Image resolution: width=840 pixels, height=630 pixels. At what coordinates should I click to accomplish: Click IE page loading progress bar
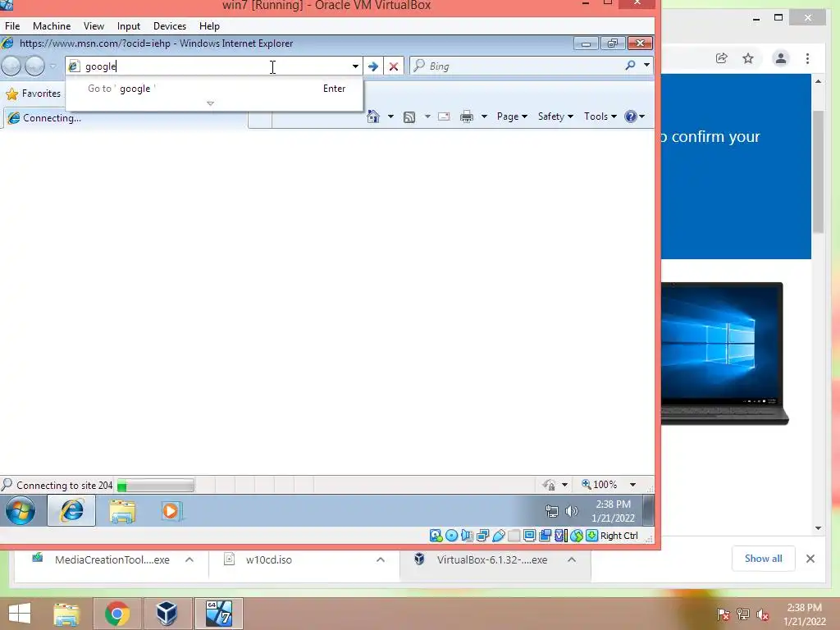[155, 486]
